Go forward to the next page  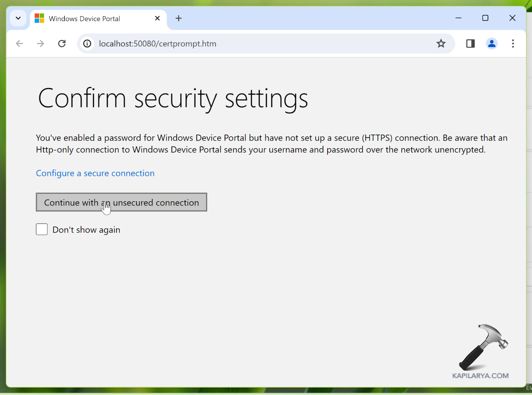point(40,44)
